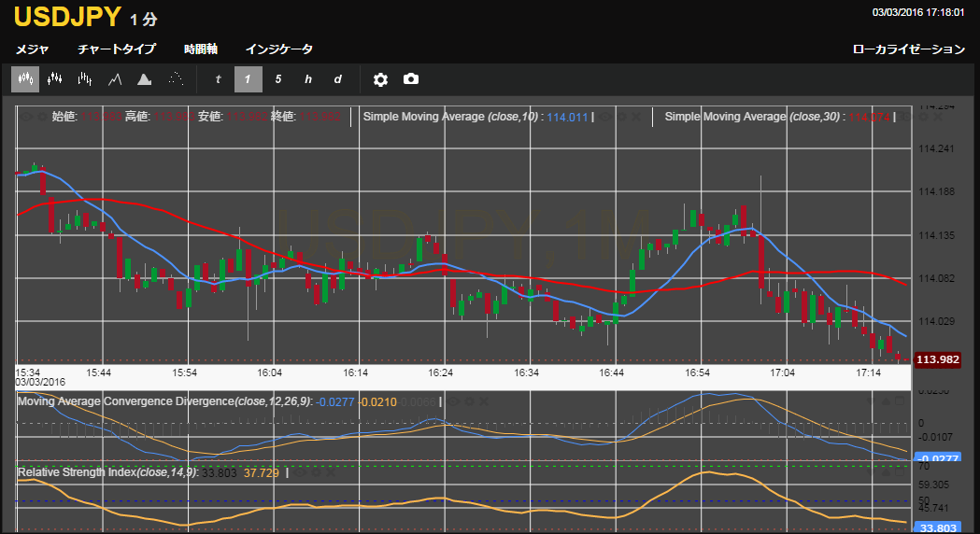
Task: Select the mountain area chart icon
Action: tap(145, 79)
